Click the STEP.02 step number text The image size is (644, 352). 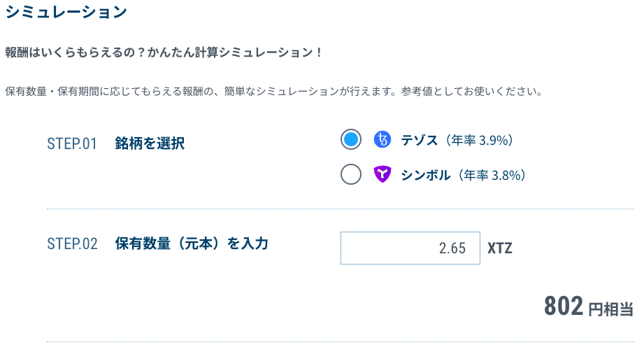72,244
